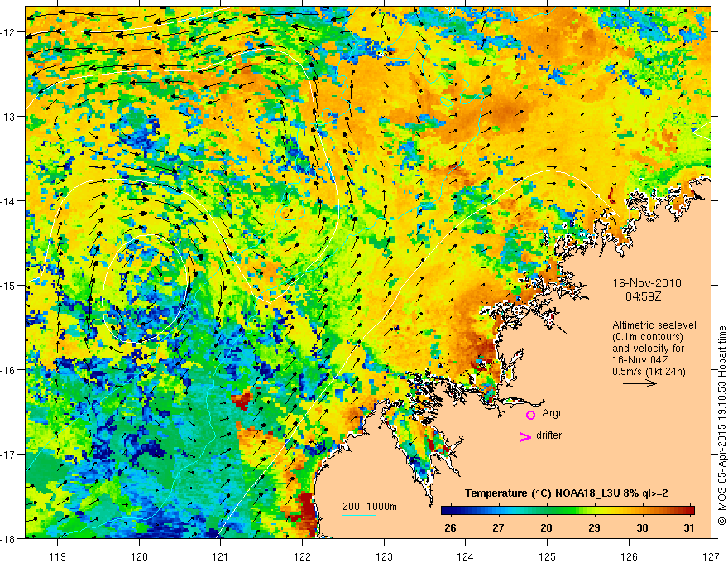The image size is (728, 563).
Task: Click the '0.5m/s (1kt 24h)' text
Action: click(x=649, y=372)
